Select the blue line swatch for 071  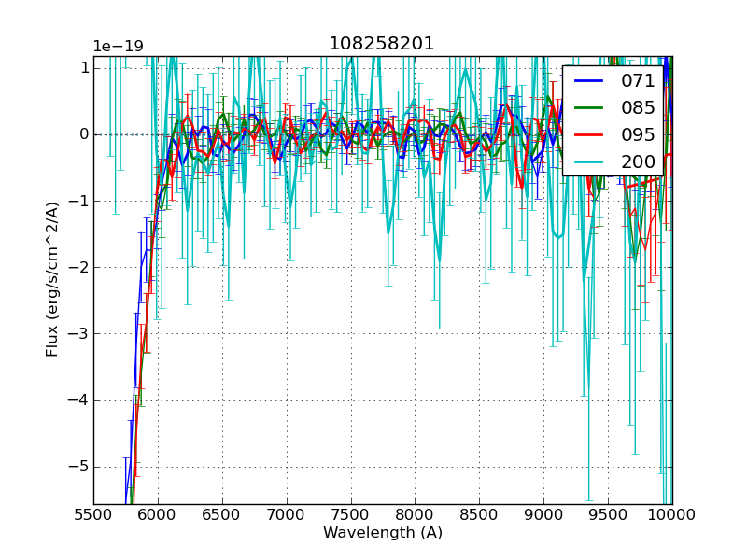click(x=590, y=81)
